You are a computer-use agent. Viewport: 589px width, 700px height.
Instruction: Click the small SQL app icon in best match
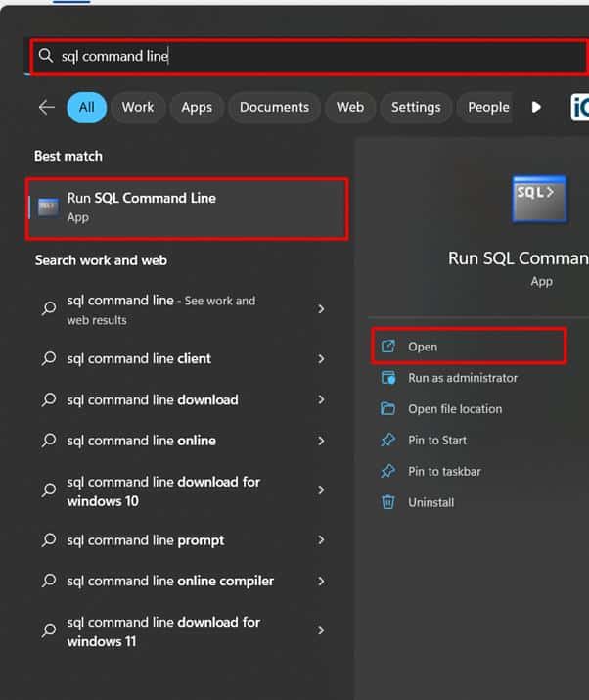[48, 208]
